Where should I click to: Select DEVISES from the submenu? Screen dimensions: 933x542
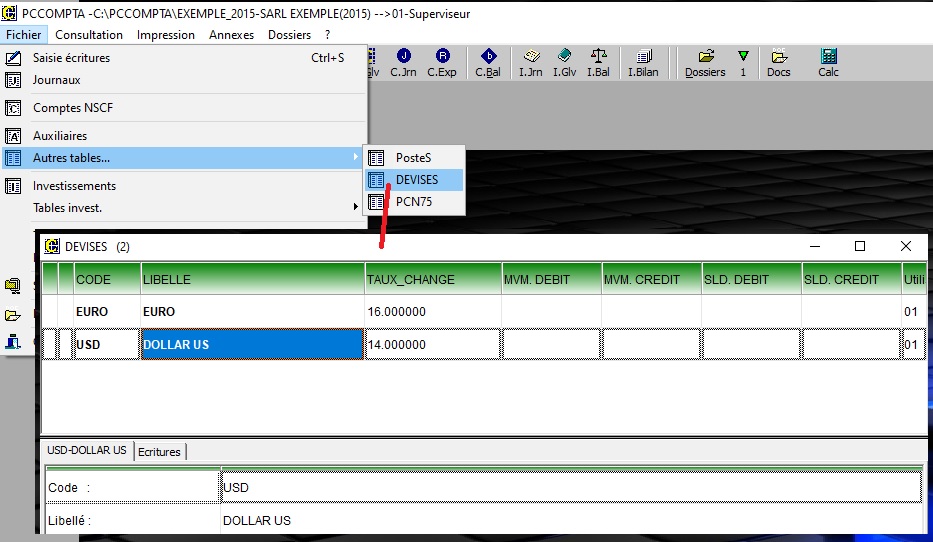[x=415, y=180]
